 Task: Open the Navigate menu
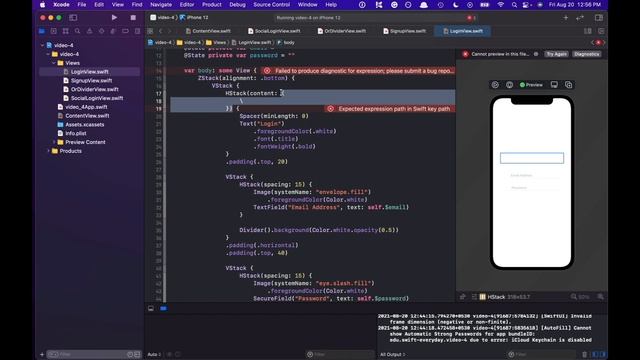[161, 4]
